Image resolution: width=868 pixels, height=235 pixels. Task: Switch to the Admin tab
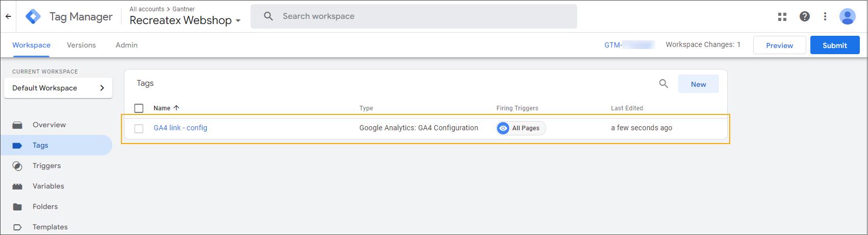(127, 45)
